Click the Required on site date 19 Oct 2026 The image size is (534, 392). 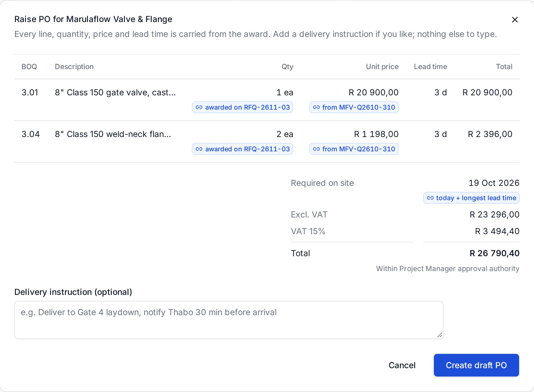click(x=494, y=183)
